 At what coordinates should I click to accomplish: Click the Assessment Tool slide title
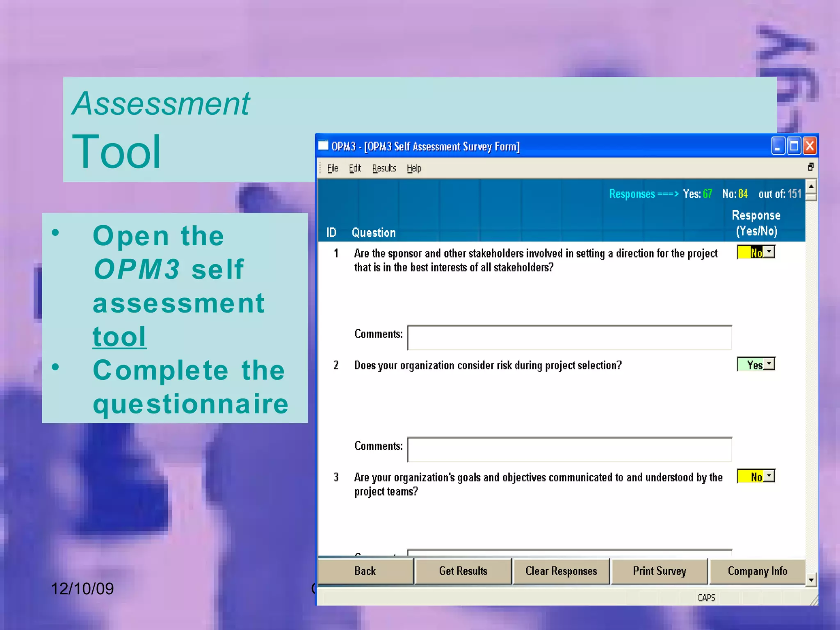[x=161, y=129]
